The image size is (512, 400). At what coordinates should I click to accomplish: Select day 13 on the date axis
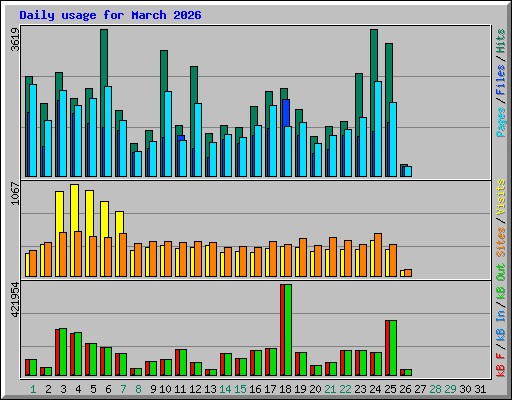[x=210, y=389]
